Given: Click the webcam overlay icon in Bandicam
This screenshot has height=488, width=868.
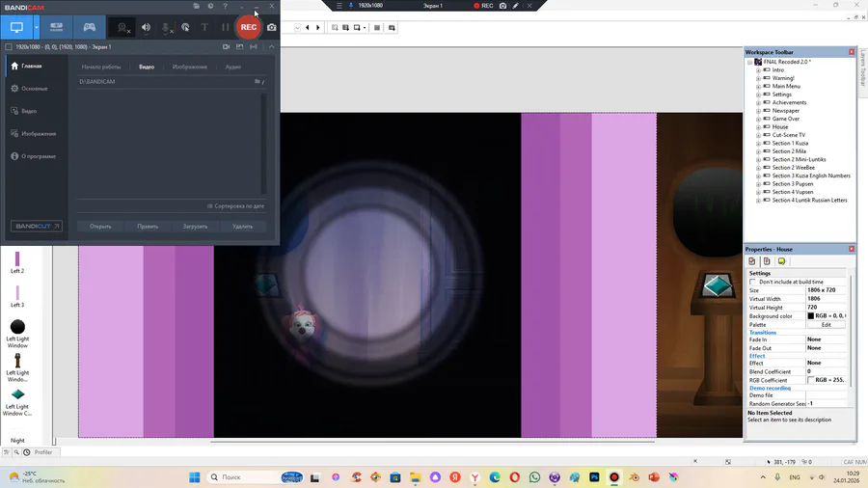Looking at the screenshot, I should (122, 27).
